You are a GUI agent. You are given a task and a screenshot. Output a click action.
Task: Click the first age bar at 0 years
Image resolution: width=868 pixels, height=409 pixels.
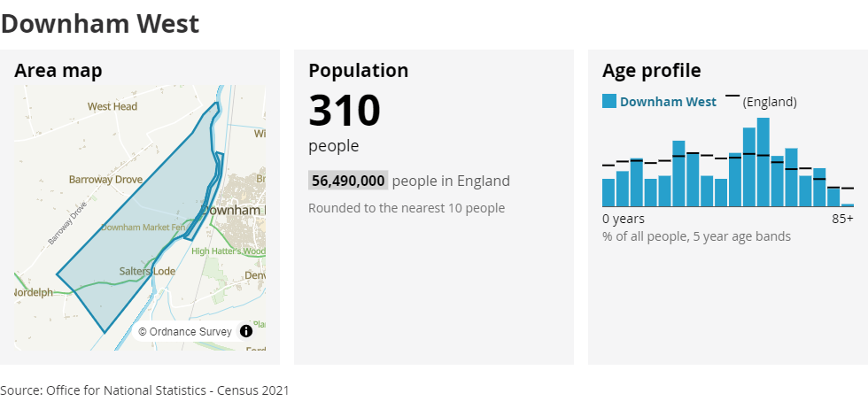click(608, 193)
